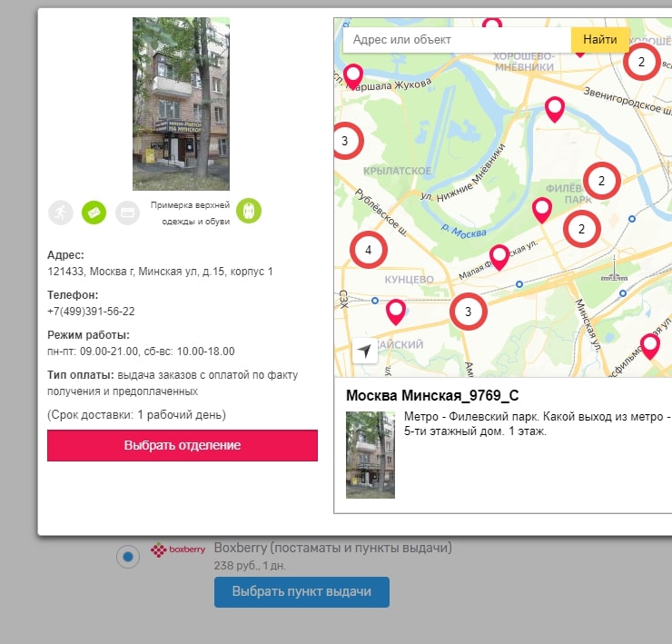This screenshot has height=644, width=672.
Task: Select the Boxberry delivery radio button
Action: point(128,556)
